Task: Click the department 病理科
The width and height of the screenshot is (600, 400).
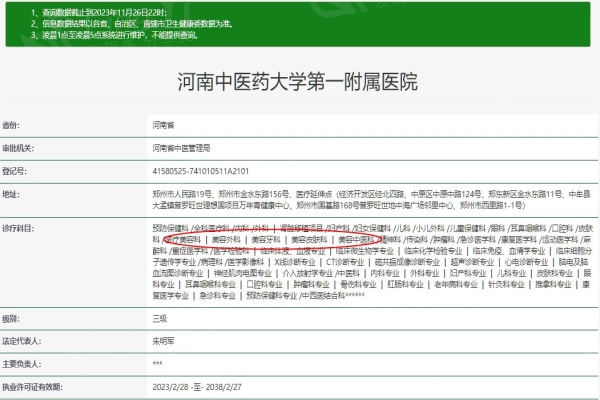Action: click(x=211, y=262)
